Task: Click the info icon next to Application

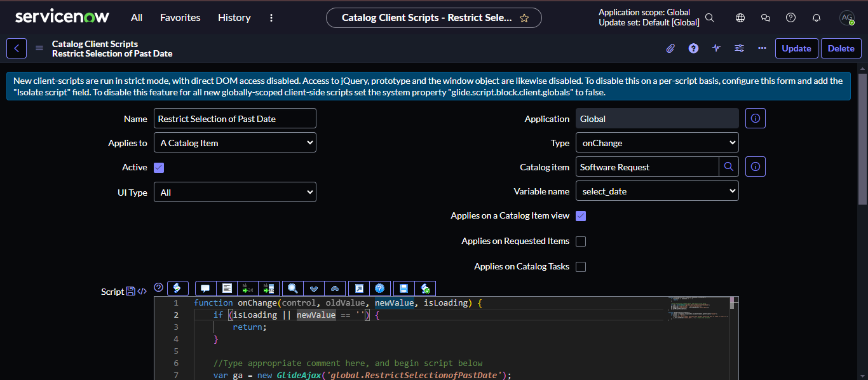Action: pyautogui.click(x=756, y=118)
